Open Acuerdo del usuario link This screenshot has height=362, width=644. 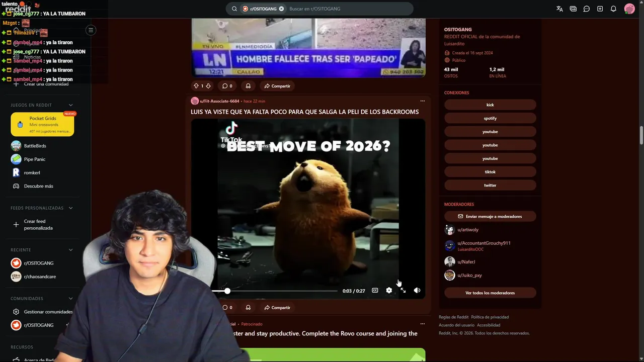point(456,325)
